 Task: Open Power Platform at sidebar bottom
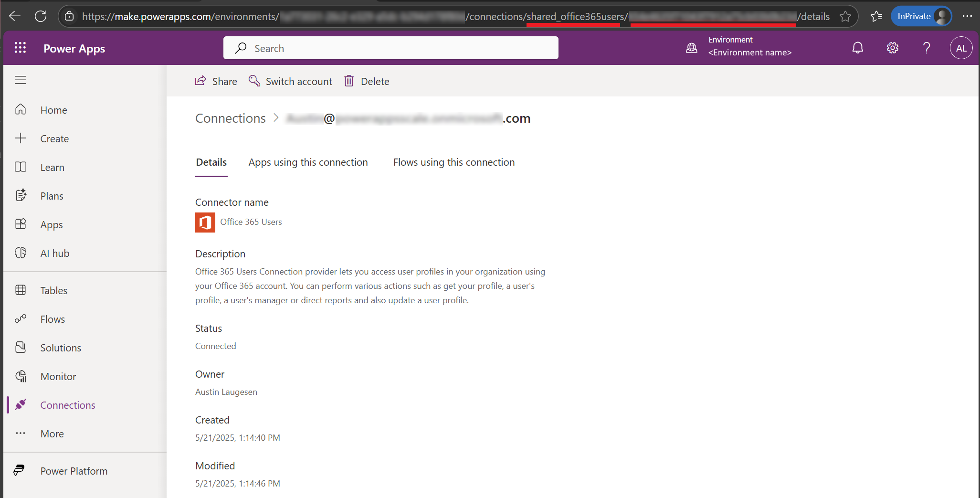click(74, 471)
